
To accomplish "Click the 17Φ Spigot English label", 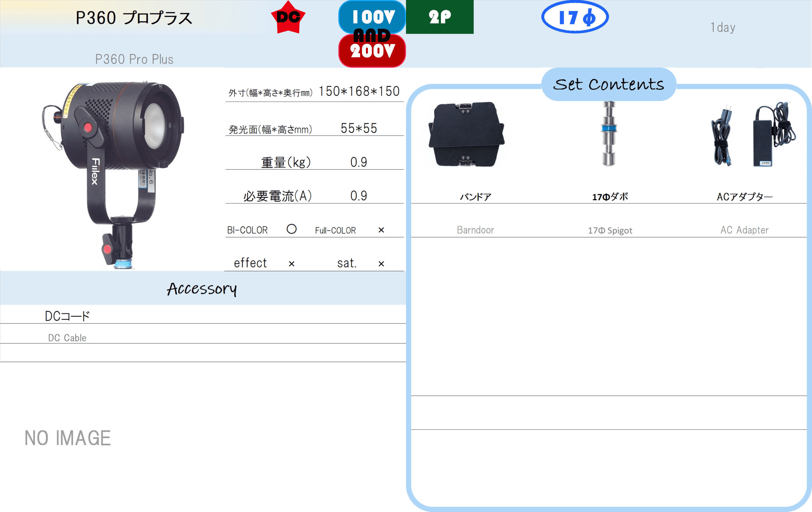I will 610,230.
